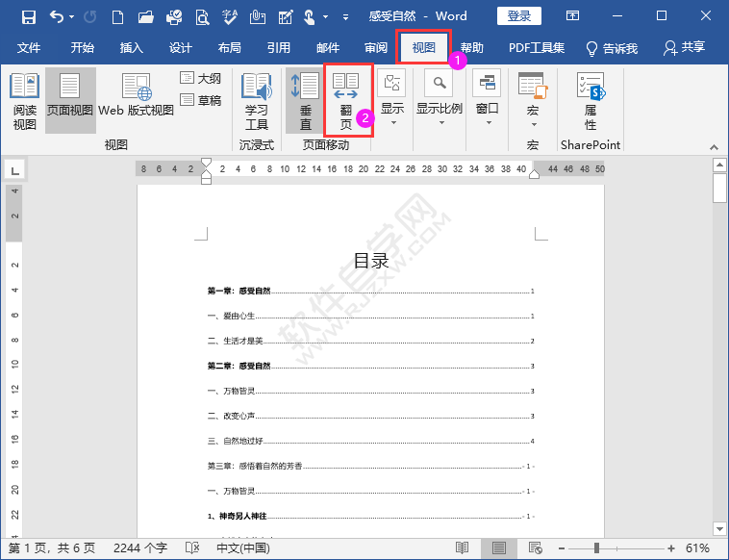Switch to the 邮件 tab
Screen dimensions: 729x560
coord(328,48)
